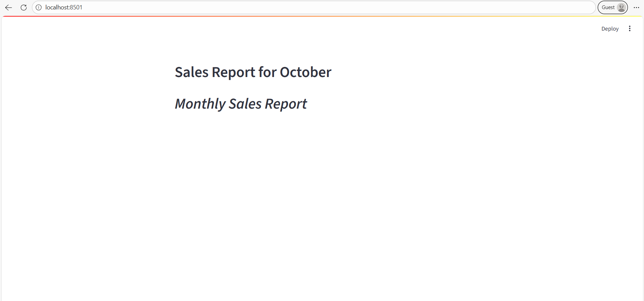Reload the page with the refresh icon
644x301 pixels.
(24, 7)
